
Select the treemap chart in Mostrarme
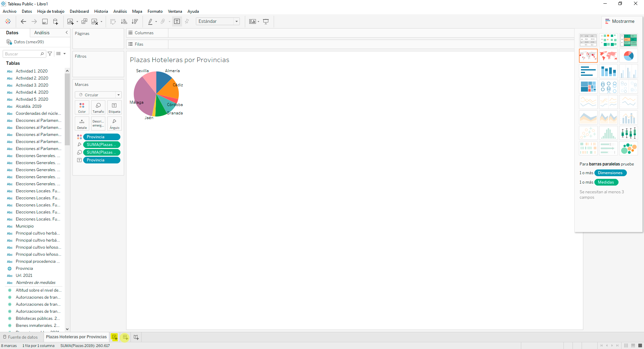coord(588,87)
